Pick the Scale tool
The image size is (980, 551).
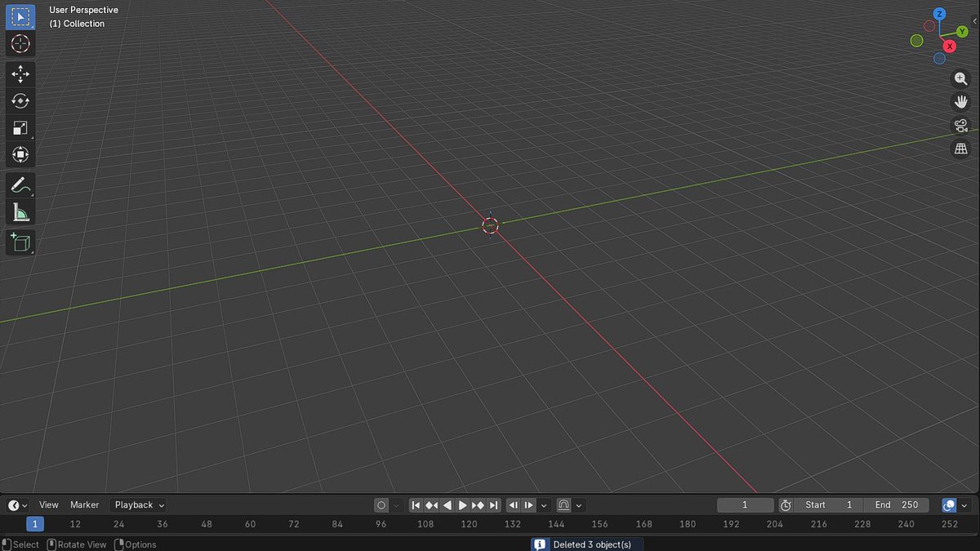click(20, 128)
